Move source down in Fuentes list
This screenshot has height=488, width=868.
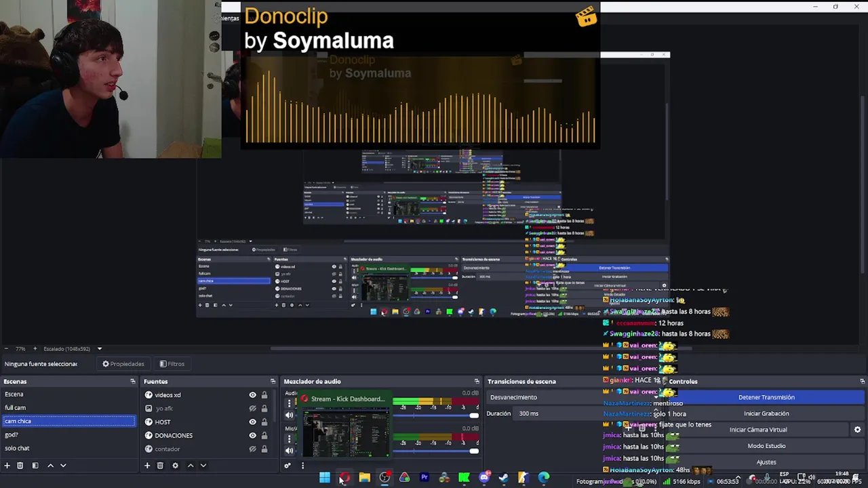pos(203,466)
